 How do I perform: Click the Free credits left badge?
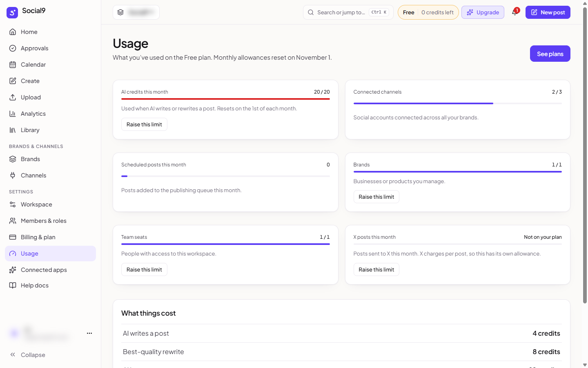coord(428,12)
